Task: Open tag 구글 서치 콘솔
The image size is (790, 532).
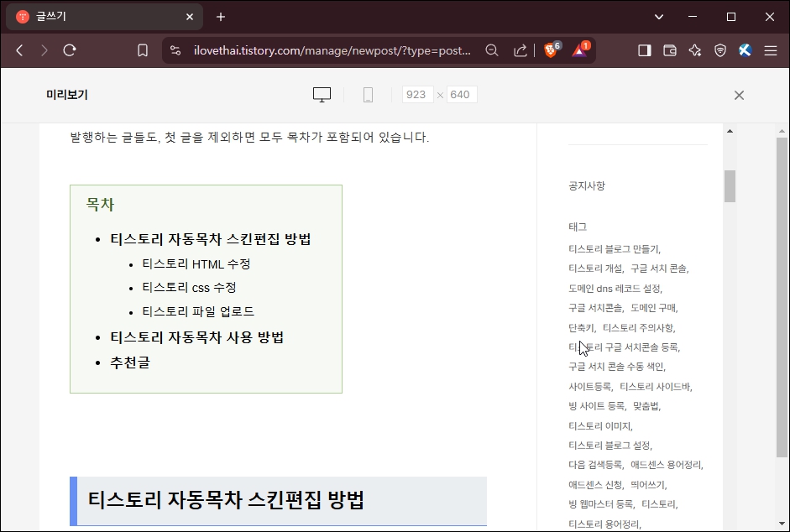Action: click(x=658, y=269)
